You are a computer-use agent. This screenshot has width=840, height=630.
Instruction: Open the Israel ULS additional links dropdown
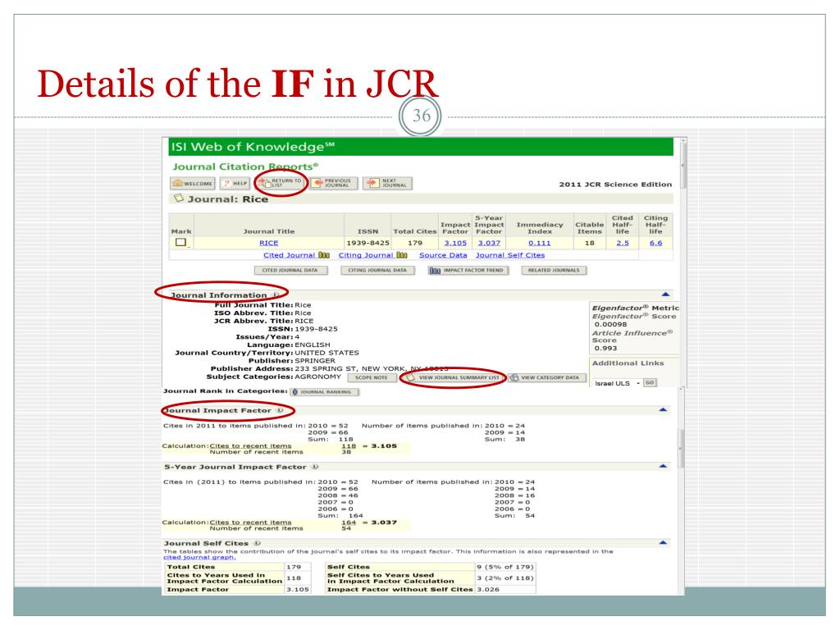pyautogui.click(x=617, y=384)
